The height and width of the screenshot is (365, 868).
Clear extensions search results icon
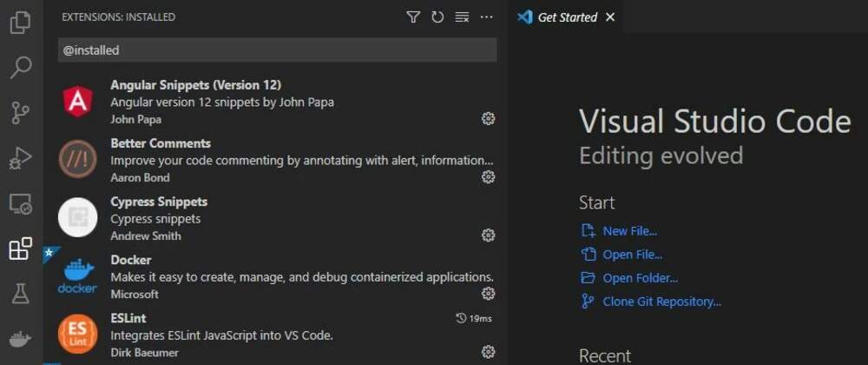point(462,17)
